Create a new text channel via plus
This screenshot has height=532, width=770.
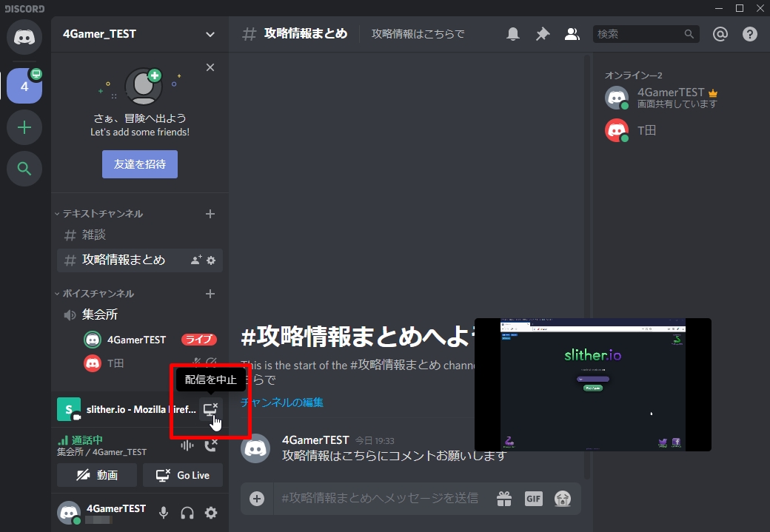(210, 214)
